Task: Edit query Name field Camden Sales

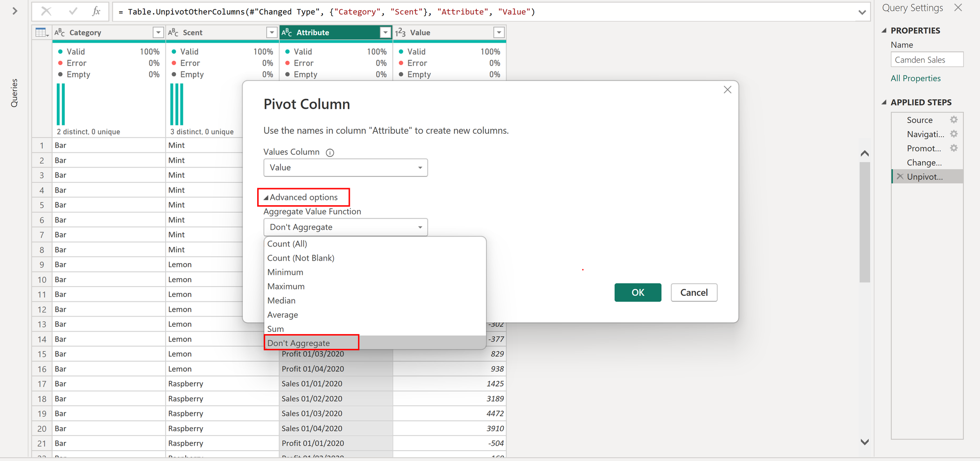Action: click(x=927, y=60)
